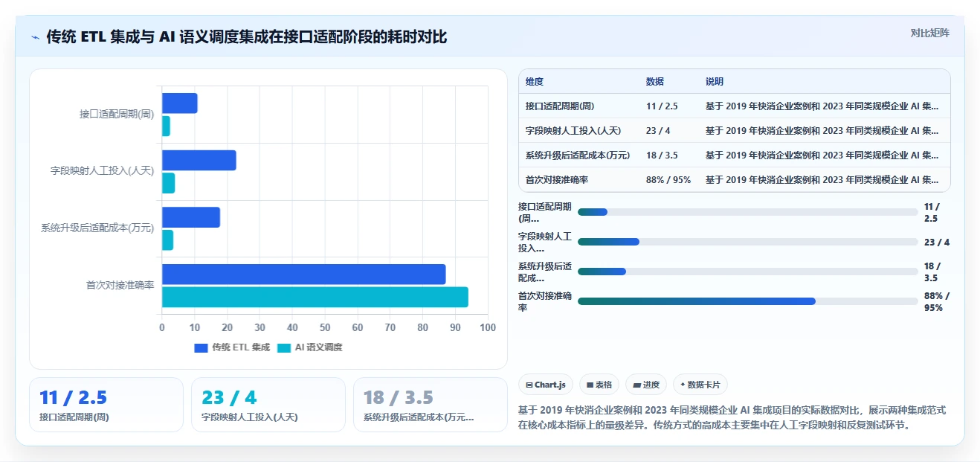Click the 对比矩阵 label

click(929, 33)
